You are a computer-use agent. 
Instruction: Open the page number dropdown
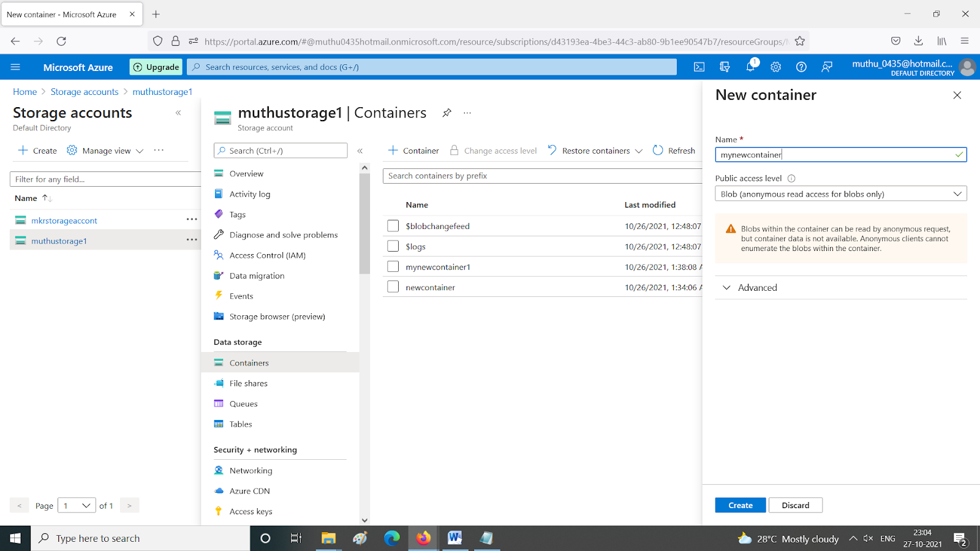coord(77,506)
